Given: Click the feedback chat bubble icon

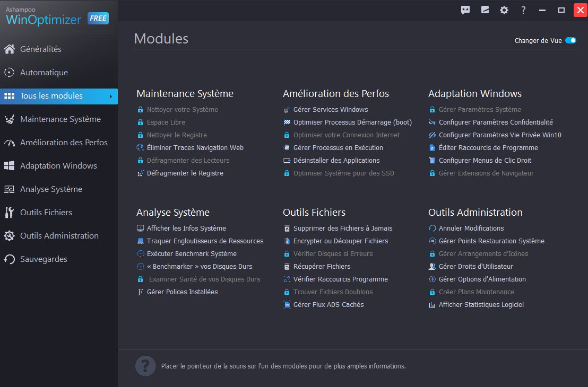Looking at the screenshot, I should pos(465,10).
